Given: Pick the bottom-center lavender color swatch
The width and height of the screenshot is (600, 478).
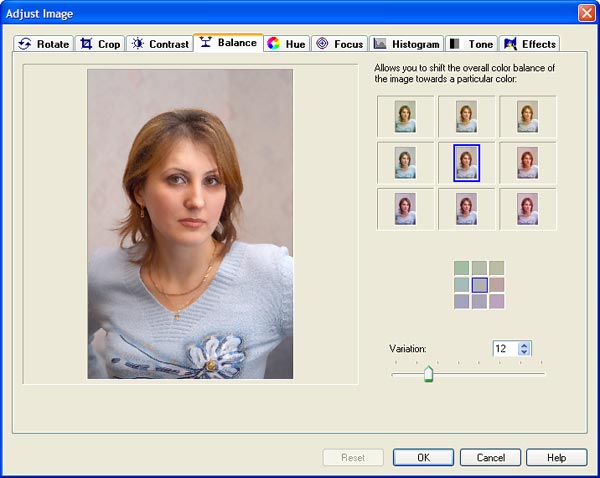Looking at the screenshot, I should pos(479,302).
